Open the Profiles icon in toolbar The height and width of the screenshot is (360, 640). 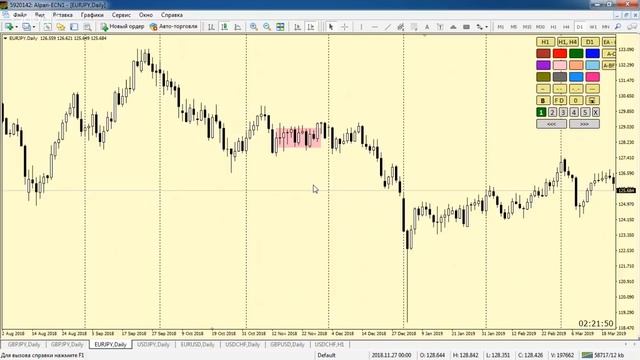point(27,27)
